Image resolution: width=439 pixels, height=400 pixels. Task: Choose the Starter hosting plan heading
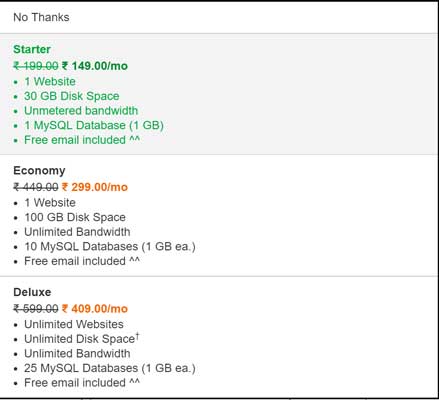(x=32, y=49)
